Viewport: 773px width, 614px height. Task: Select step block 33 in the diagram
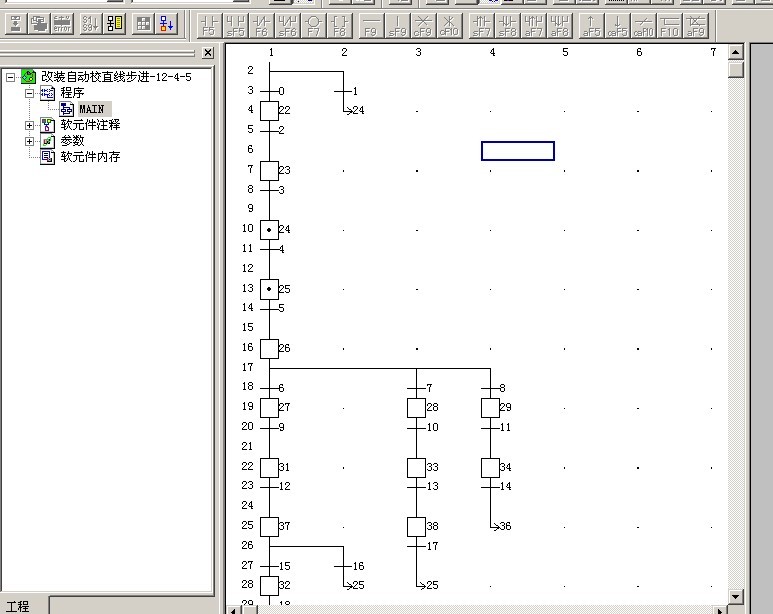tap(417, 467)
